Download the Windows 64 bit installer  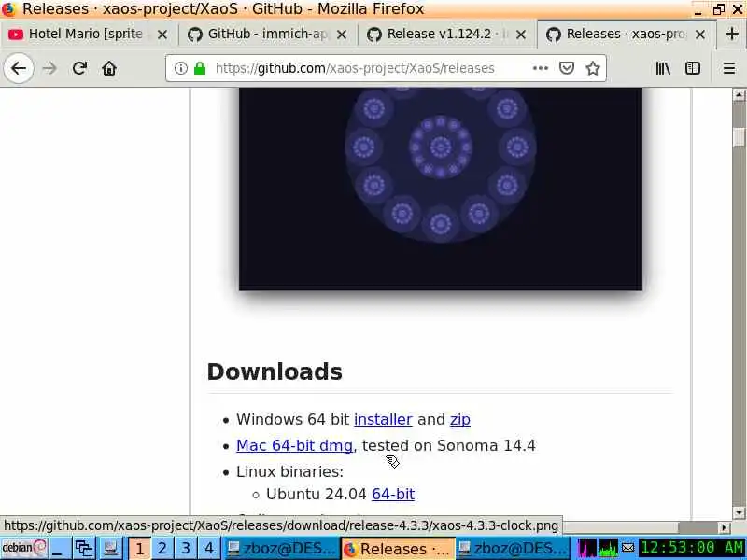(x=383, y=419)
